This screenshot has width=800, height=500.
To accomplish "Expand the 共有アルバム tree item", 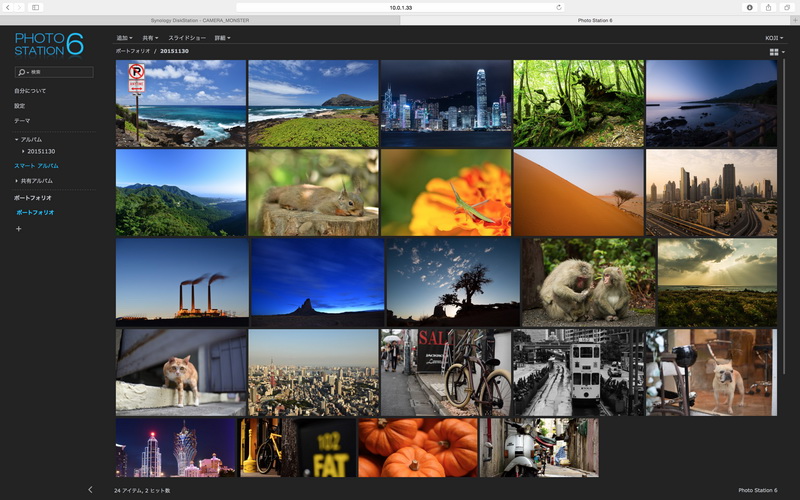I will (17, 181).
